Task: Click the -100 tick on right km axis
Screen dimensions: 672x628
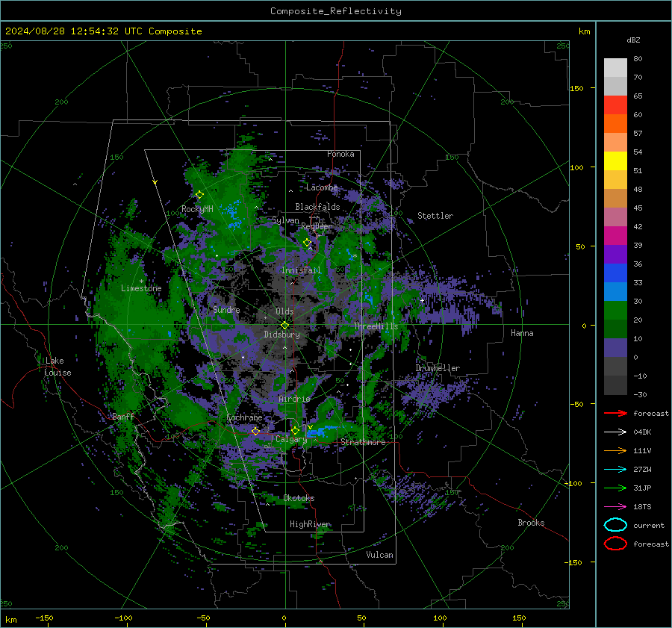Action: tap(574, 483)
